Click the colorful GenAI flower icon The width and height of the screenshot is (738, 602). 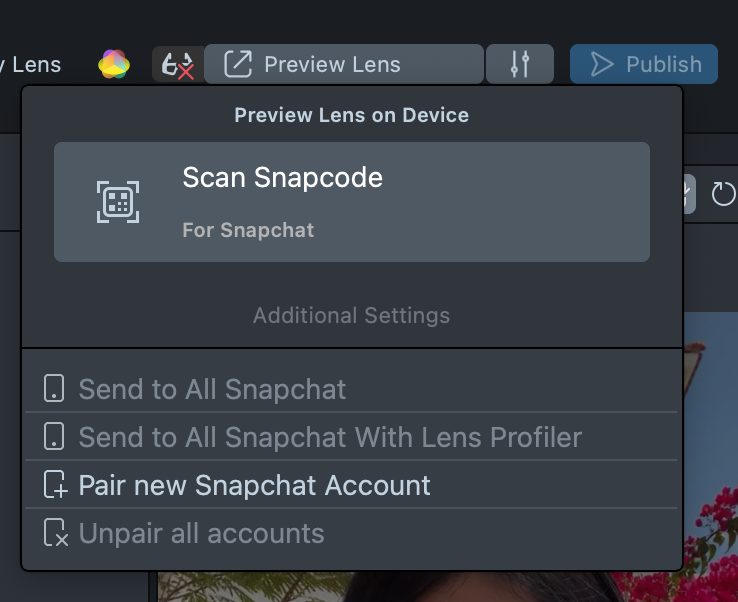tap(114, 65)
